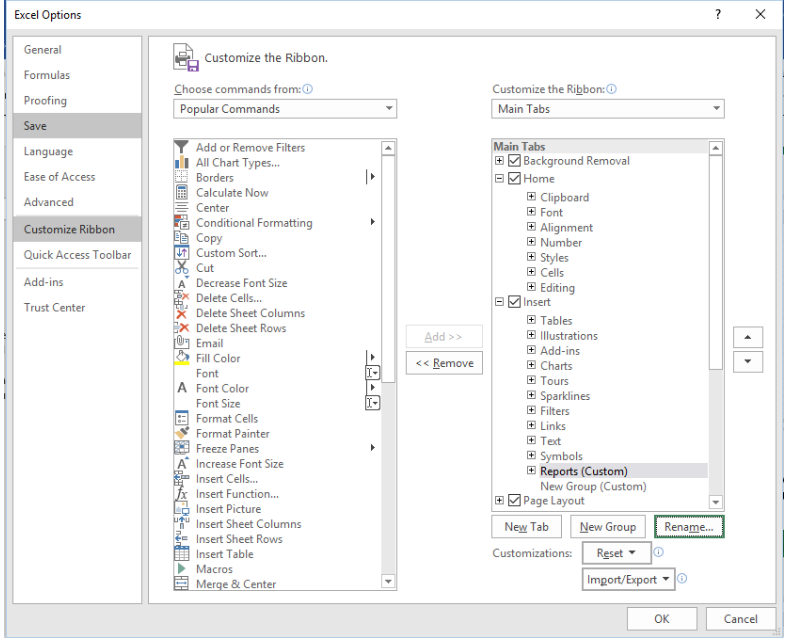Click the Calculate Now calculator icon

pyautogui.click(x=181, y=192)
